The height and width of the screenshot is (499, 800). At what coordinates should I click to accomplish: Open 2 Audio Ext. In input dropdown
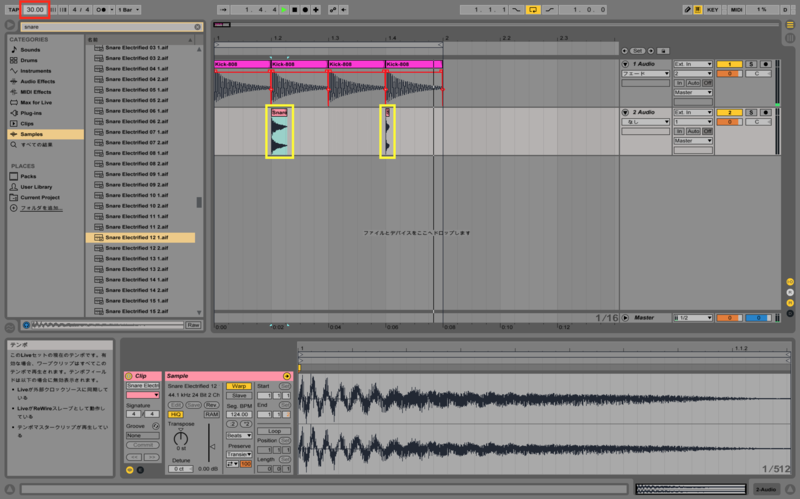pos(692,112)
